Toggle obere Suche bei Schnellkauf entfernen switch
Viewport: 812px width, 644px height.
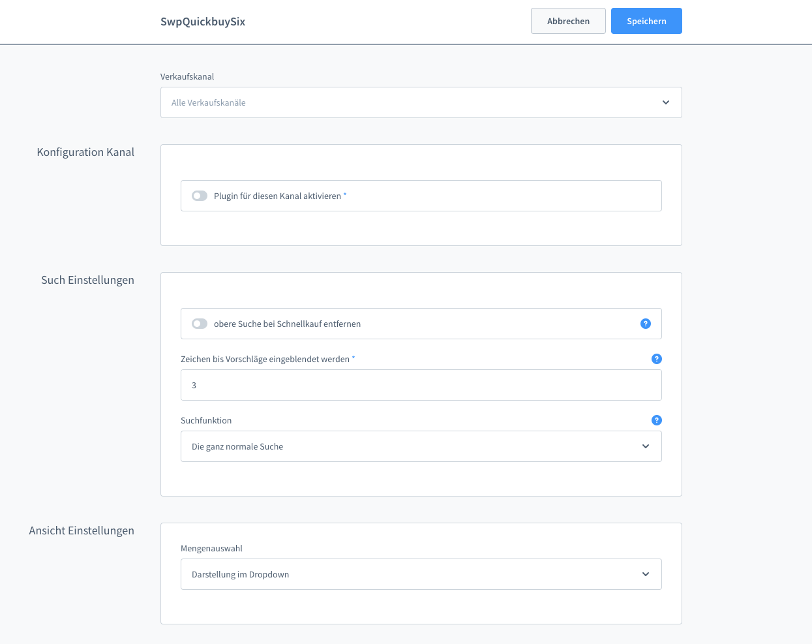click(200, 324)
